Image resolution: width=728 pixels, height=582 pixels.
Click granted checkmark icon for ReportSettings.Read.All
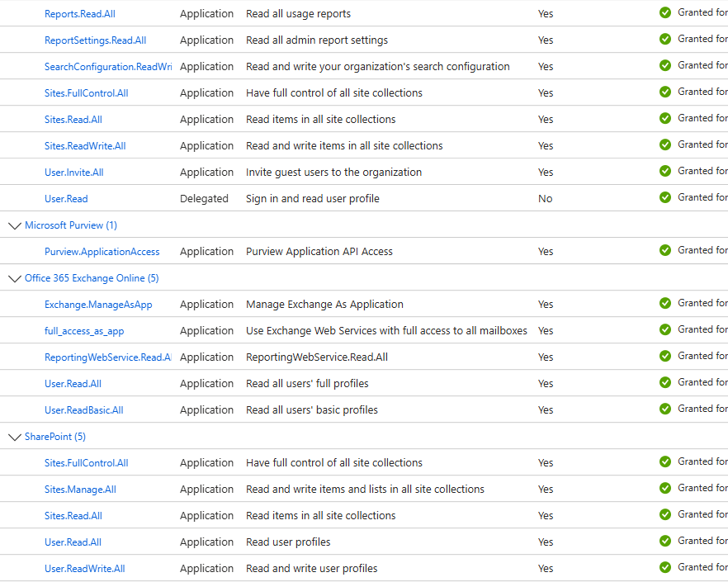coord(665,39)
